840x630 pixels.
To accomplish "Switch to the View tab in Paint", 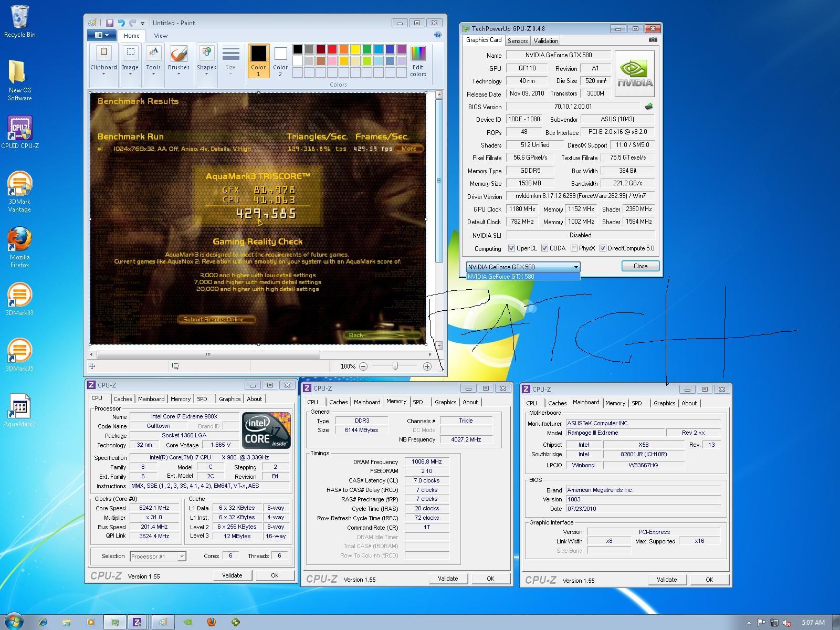I will [x=161, y=36].
